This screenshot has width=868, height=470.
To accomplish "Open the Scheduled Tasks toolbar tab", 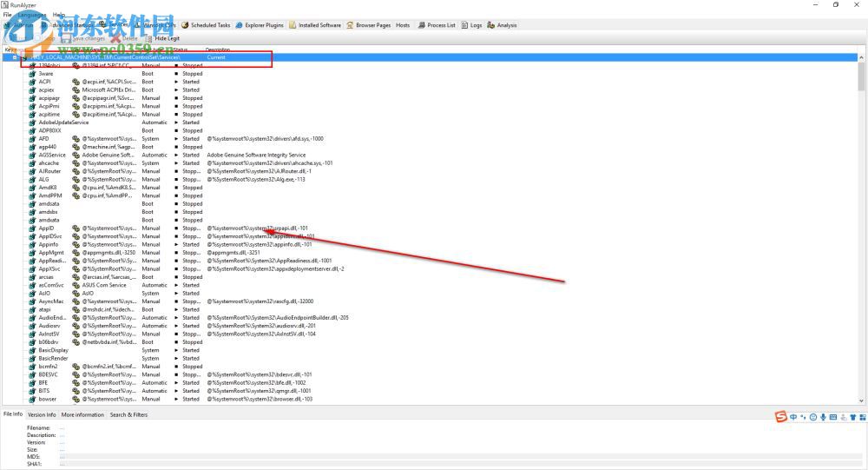I will coord(206,25).
